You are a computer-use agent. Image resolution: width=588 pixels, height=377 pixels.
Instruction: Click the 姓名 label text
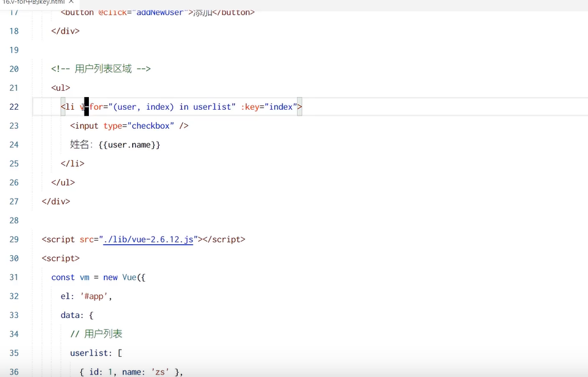tap(79, 145)
